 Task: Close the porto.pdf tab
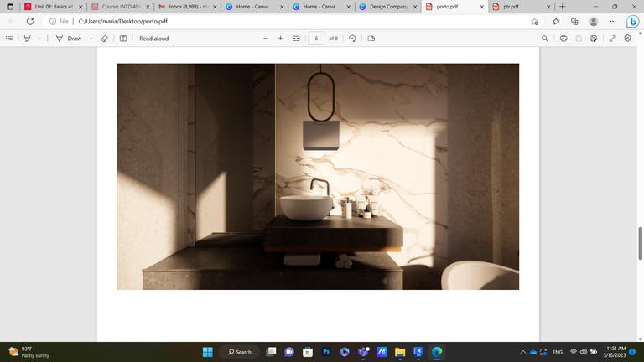coord(482,7)
